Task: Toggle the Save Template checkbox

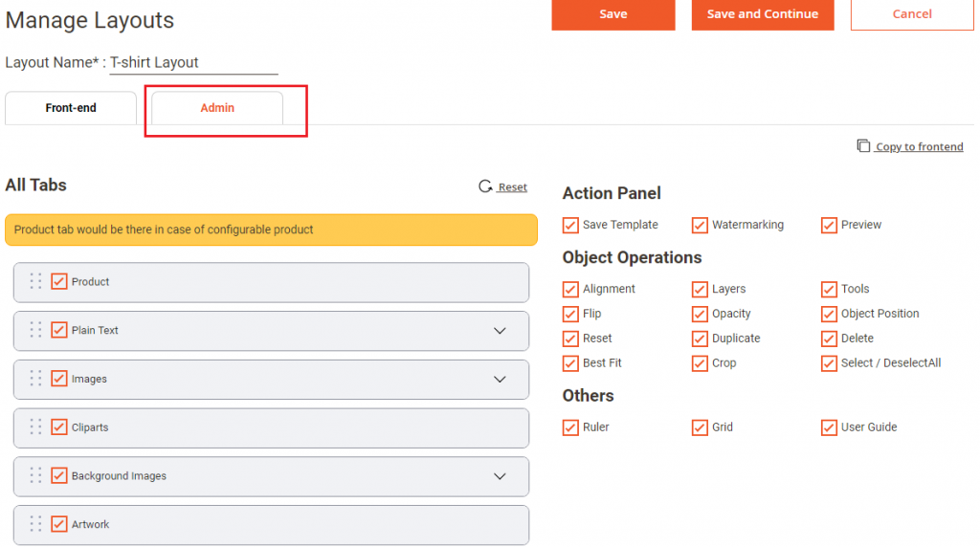Action: 571,226
